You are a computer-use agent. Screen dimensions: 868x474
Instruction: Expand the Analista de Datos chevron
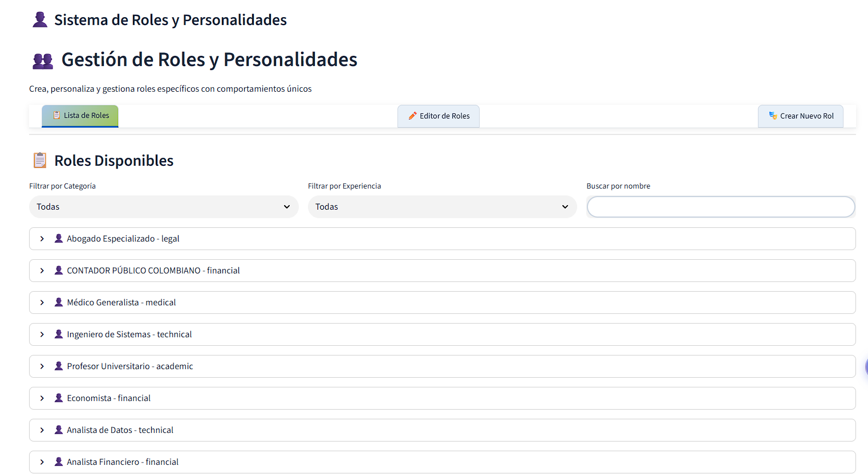[42, 430]
